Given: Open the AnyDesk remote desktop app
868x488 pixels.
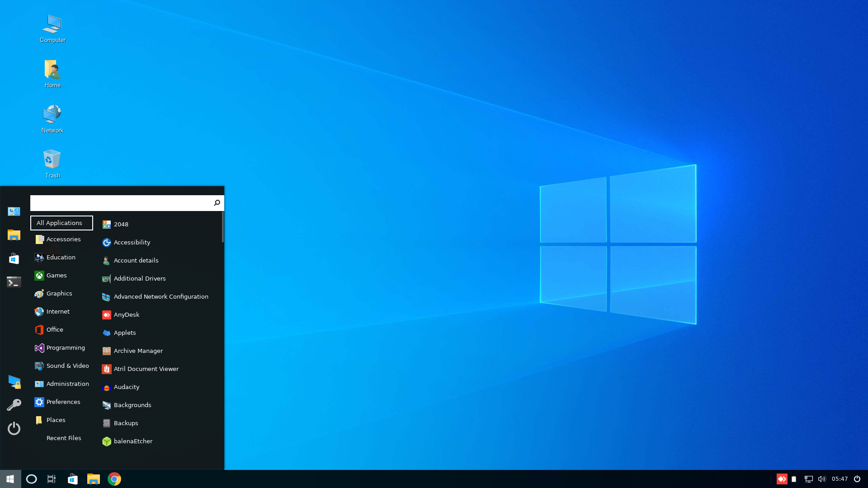Looking at the screenshot, I should (x=127, y=314).
